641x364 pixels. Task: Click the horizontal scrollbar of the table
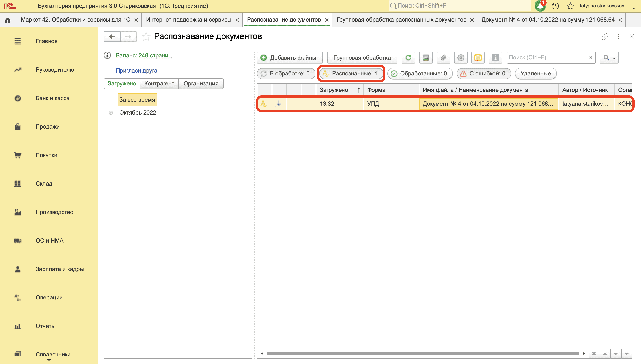click(423, 354)
